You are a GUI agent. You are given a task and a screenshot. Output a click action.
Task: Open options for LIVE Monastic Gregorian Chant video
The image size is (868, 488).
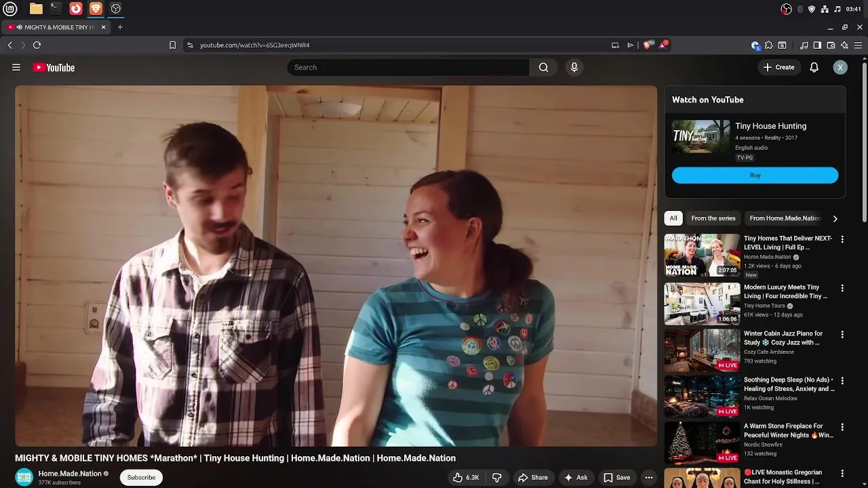(842, 473)
